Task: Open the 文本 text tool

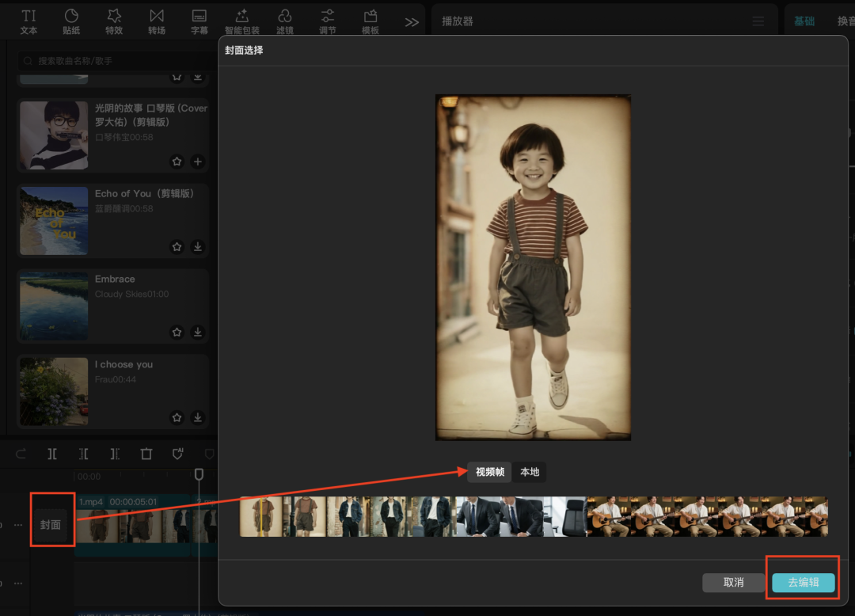Action: (28, 21)
